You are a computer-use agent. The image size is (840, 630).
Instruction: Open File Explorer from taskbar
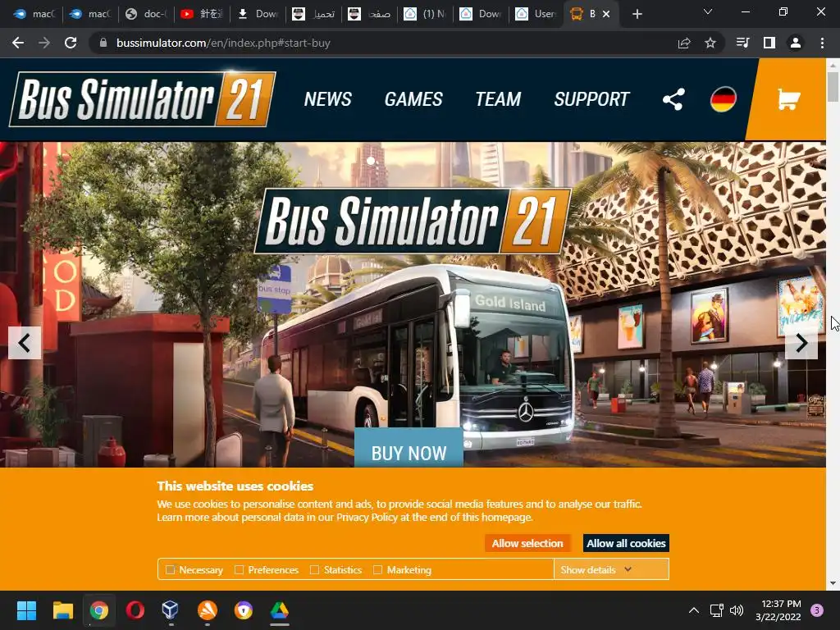(62, 610)
